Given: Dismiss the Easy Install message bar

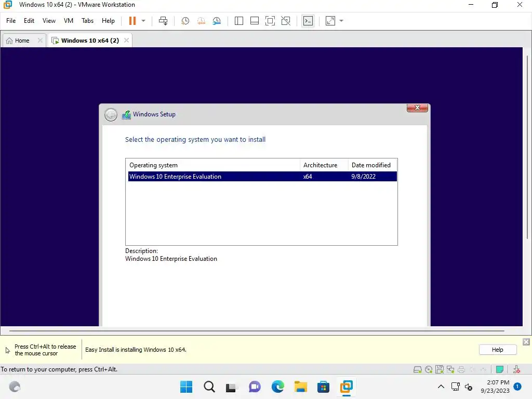Looking at the screenshot, I should [x=526, y=342].
